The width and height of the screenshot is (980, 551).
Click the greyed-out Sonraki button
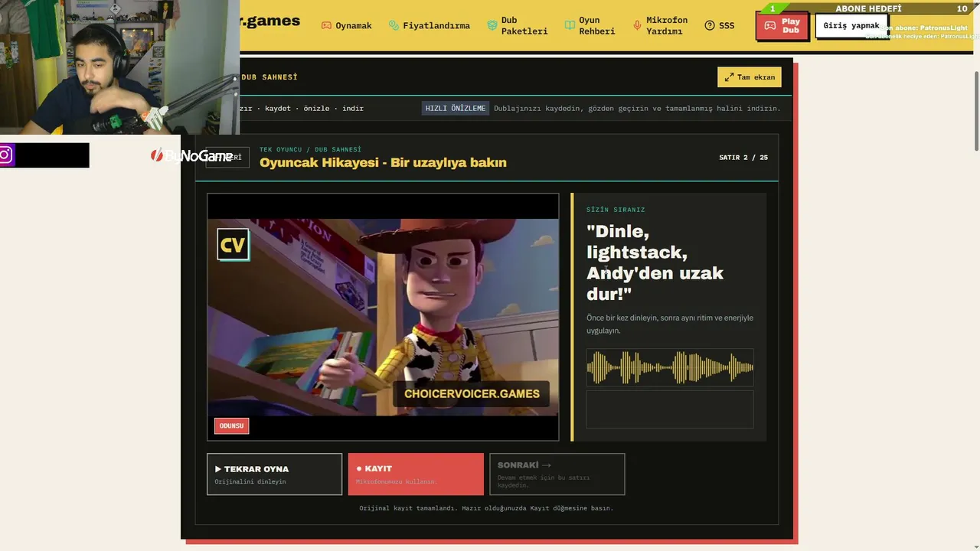[x=557, y=474]
